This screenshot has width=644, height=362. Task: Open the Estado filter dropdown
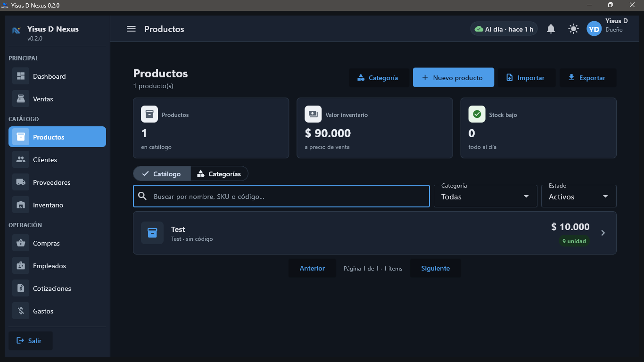(x=579, y=196)
